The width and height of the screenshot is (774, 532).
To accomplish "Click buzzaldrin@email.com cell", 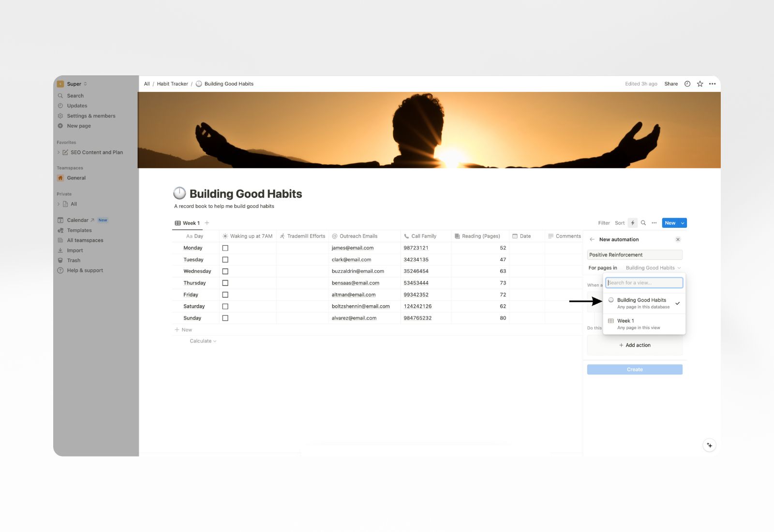I will [365, 271].
